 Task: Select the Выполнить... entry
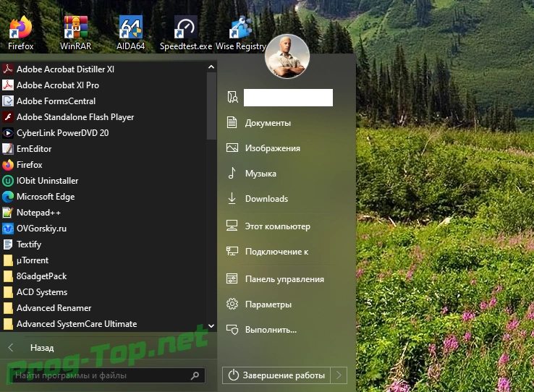pos(271,329)
